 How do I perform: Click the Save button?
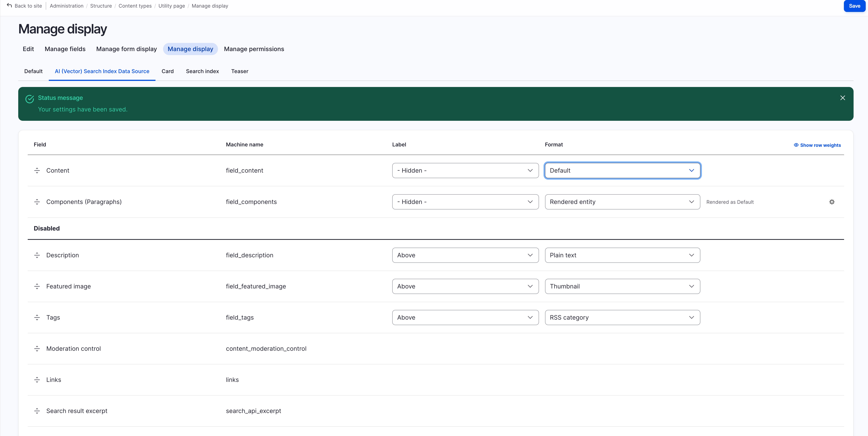(x=854, y=6)
